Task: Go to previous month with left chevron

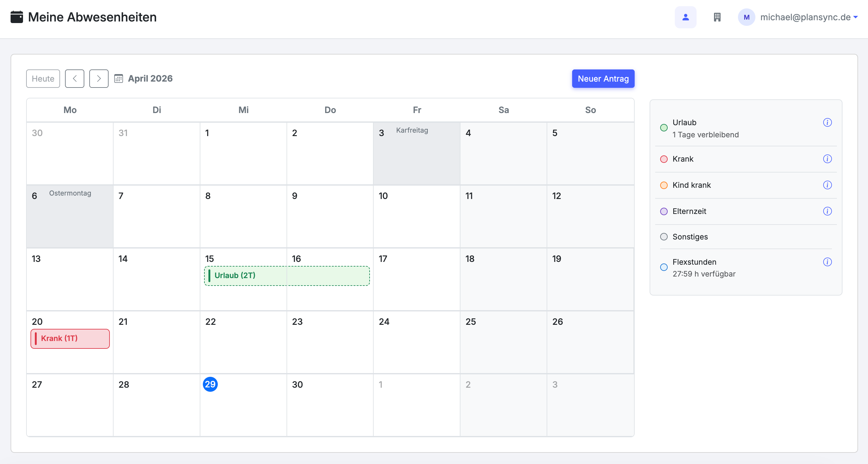Action: click(x=74, y=78)
